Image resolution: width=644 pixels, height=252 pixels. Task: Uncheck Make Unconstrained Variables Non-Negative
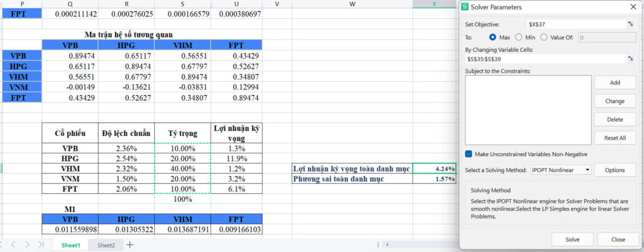[x=469, y=154]
